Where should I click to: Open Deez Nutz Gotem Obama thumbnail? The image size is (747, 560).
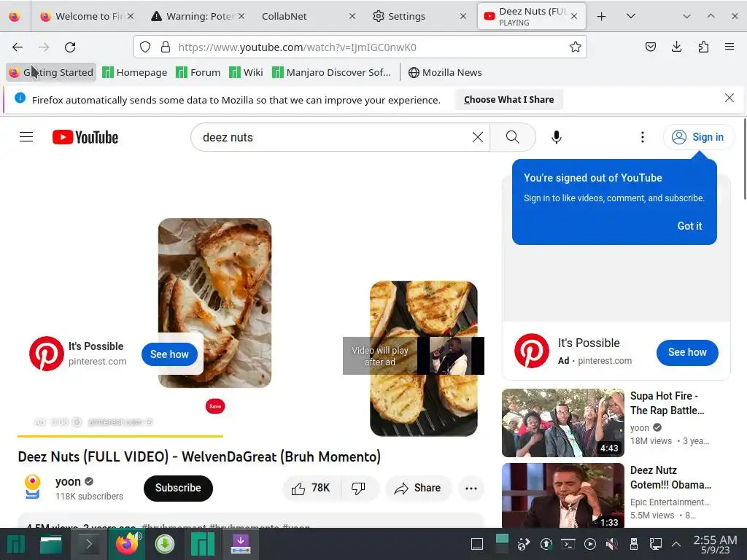click(x=562, y=495)
